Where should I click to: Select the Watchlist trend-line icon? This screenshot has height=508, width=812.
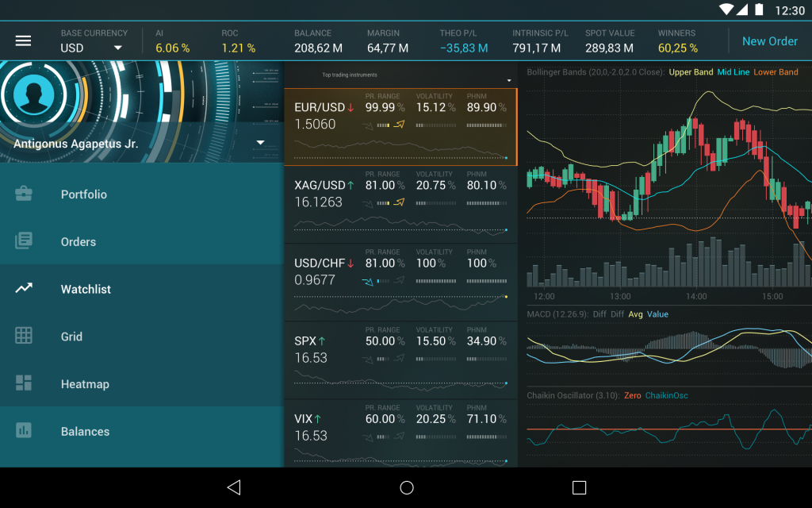point(23,289)
